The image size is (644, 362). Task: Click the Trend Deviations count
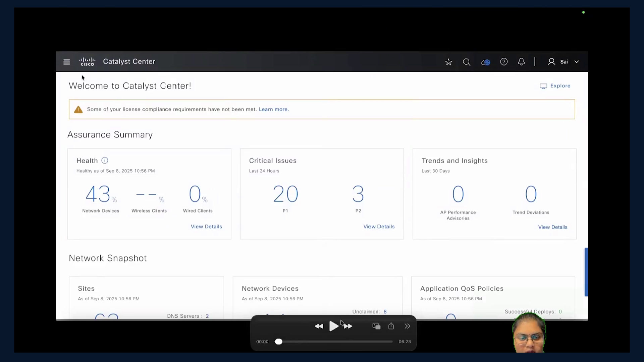tap(531, 194)
